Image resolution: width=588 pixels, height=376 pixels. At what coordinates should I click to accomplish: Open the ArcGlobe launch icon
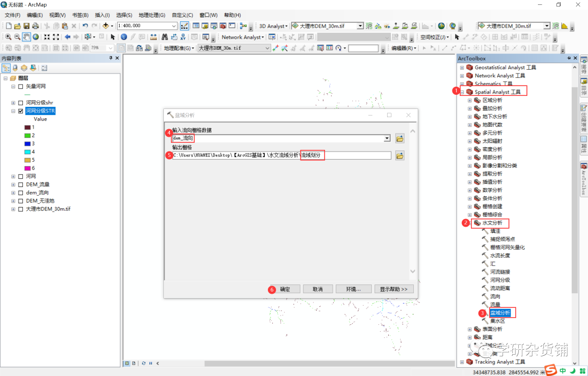(452, 26)
